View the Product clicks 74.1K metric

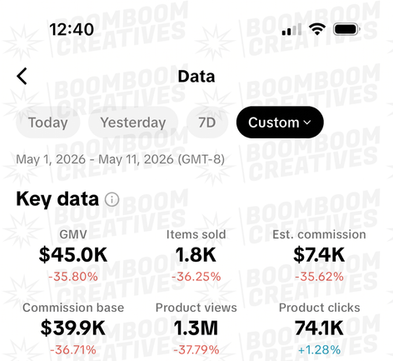(x=319, y=328)
